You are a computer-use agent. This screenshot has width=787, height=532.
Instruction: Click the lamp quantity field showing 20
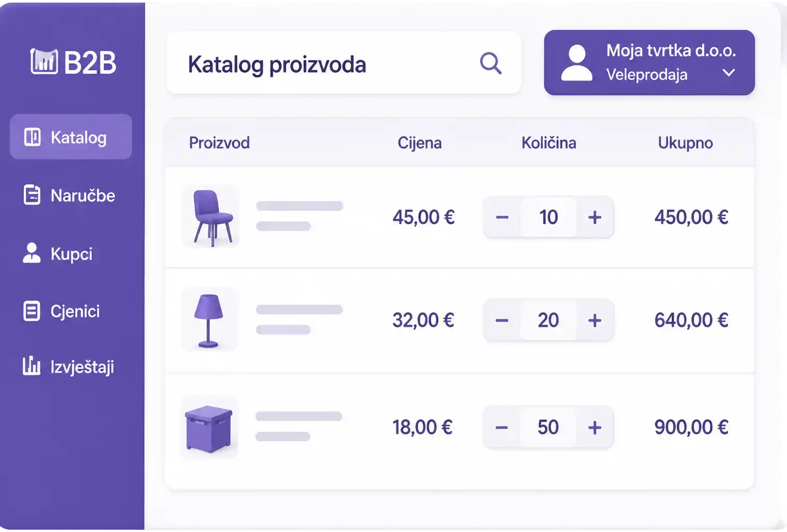548,320
